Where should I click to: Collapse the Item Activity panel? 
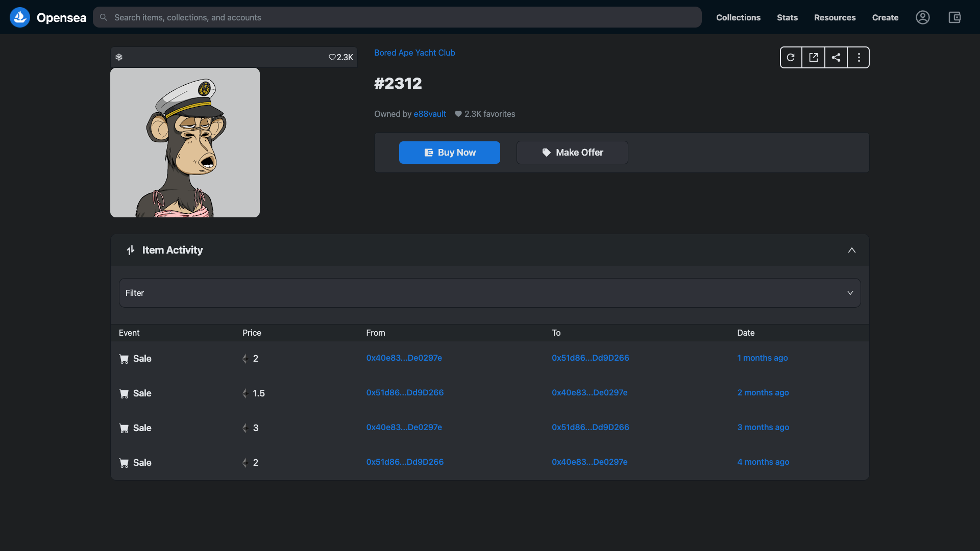click(852, 250)
